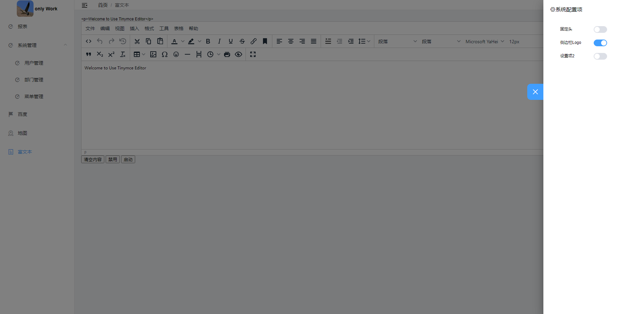Screen dimensions: 644x314
Task: Open the line height dropdown
Action: coord(364,41)
